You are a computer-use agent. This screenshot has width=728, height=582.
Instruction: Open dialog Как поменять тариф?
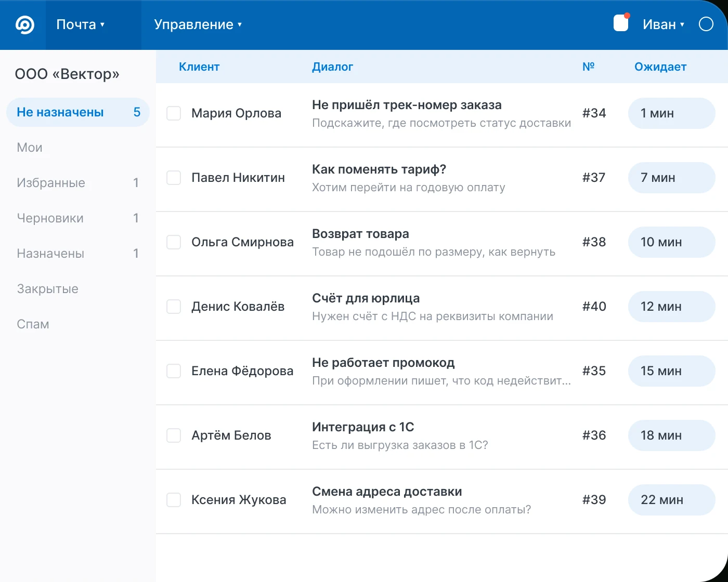coord(379,169)
